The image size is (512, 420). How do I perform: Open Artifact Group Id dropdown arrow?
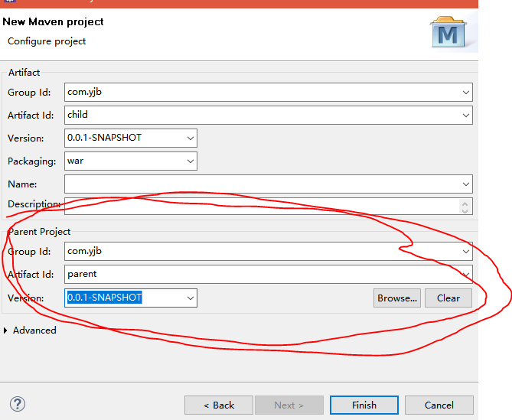(x=465, y=93)
